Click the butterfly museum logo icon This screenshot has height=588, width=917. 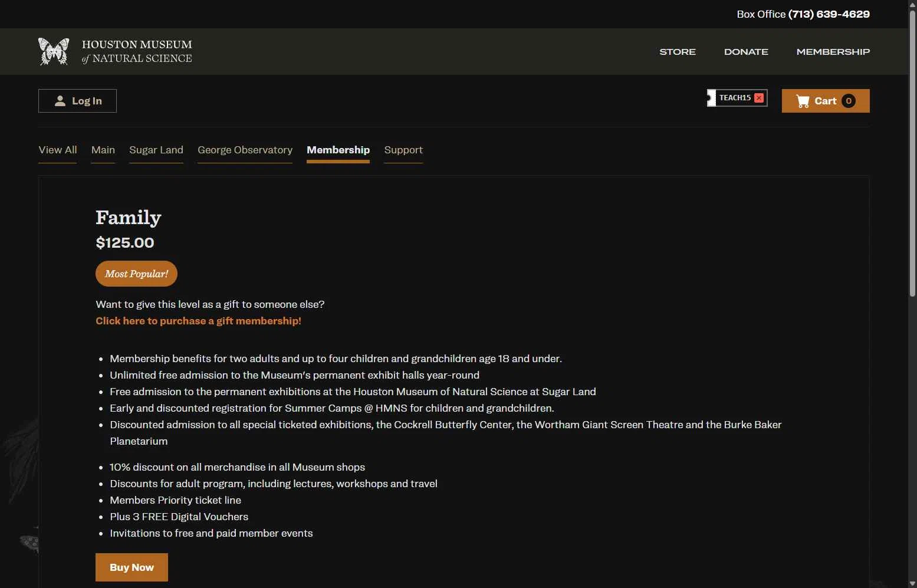[x=54, y=51]
